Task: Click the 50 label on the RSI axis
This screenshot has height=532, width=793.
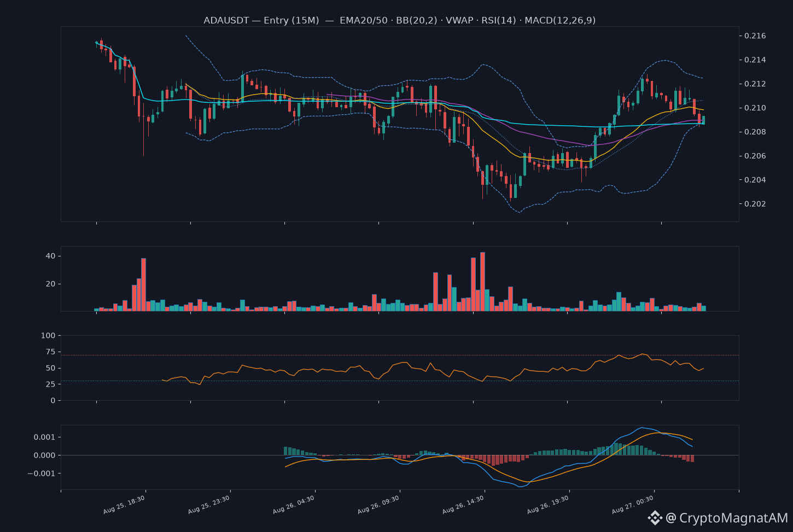Action: tap(50, 369)
